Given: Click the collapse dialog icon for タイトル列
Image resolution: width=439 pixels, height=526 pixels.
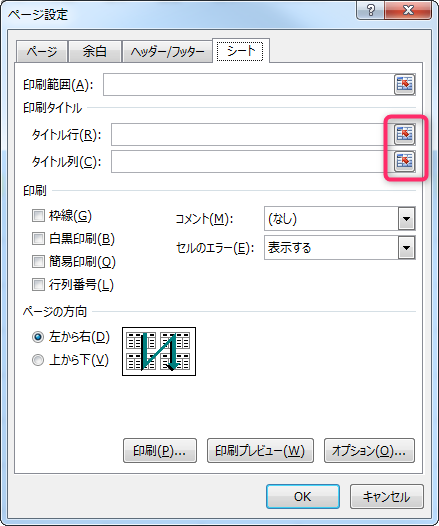Looking at the screenshot, I should (404, 161).
